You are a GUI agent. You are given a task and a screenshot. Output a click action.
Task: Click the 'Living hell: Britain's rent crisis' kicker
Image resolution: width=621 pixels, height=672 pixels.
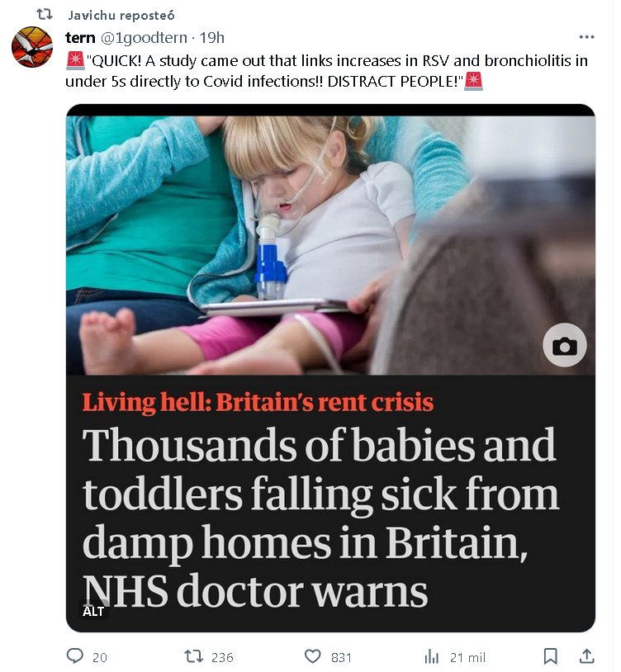point(258,402)
